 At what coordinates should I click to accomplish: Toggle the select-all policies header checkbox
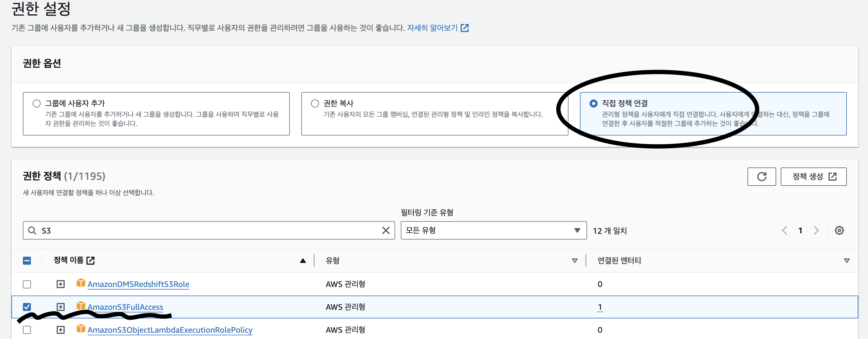pos(27,261)
